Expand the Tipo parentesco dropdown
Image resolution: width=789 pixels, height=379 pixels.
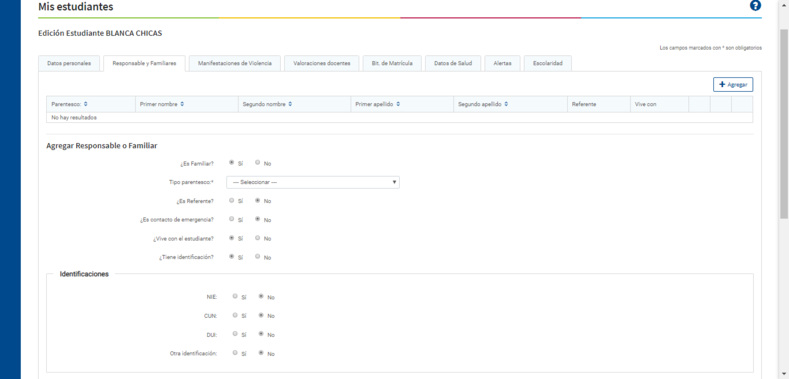[x=313, y=182]
